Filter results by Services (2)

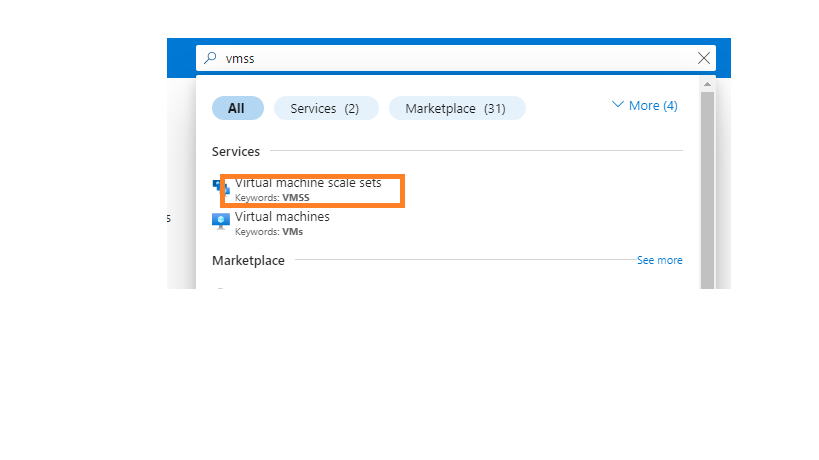click(326, 108)
